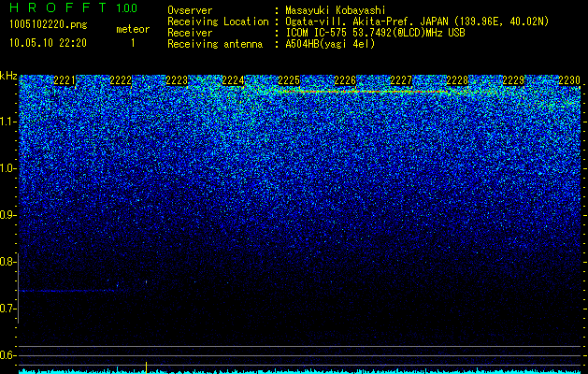Click the 2227 time marker

(x=401, y=80)
